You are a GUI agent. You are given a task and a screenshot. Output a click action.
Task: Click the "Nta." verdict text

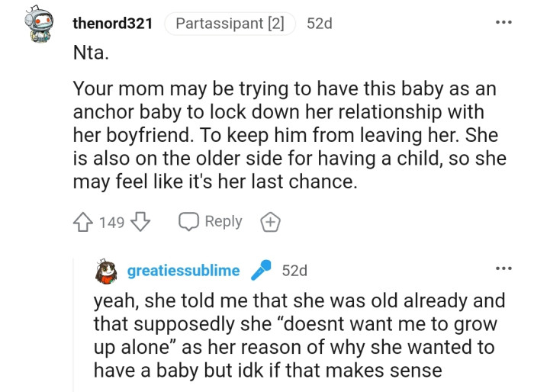click(x=90, y=56)
